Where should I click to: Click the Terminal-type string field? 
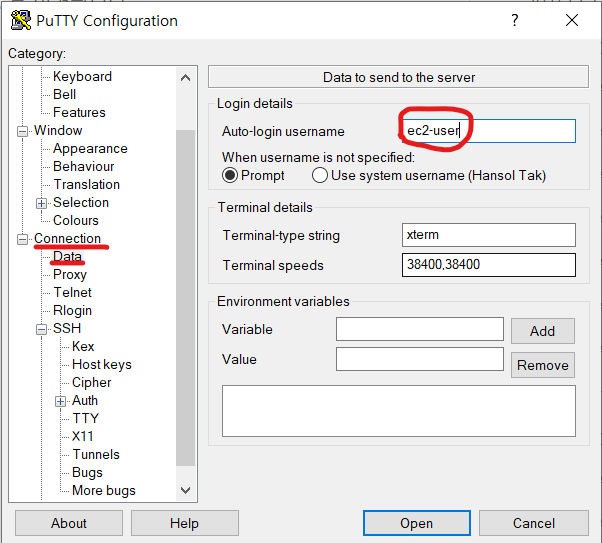pyautogui.click(x=489, y=235)
